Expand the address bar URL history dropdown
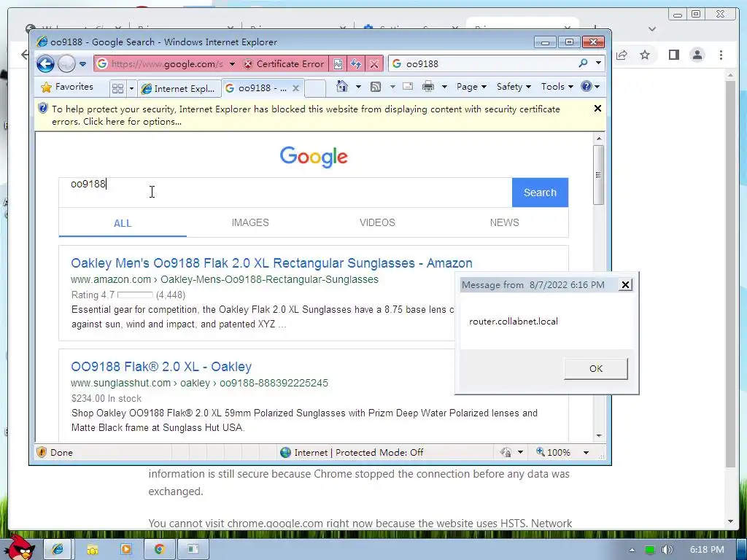This screenshot has width=747, height=560. [232, 64]
